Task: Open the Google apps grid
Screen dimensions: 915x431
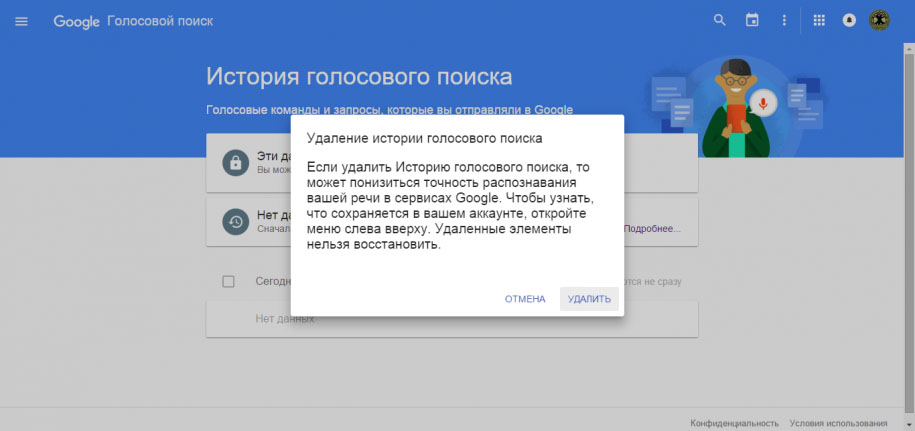Action: 819,20
